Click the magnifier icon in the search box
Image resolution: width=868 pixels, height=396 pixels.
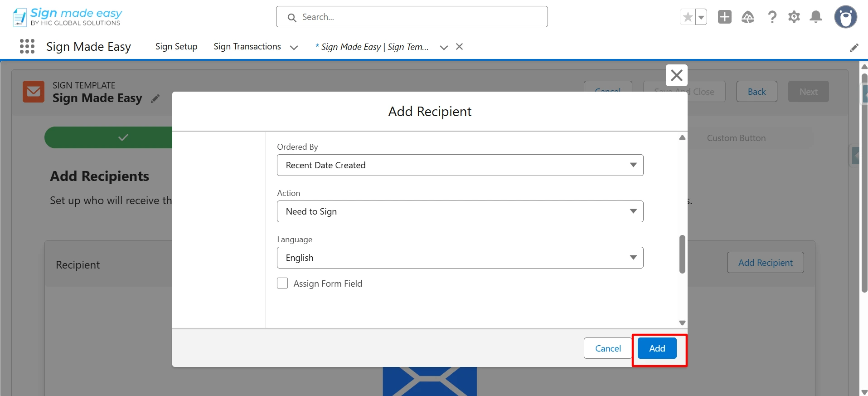click(x=292, y=18)
